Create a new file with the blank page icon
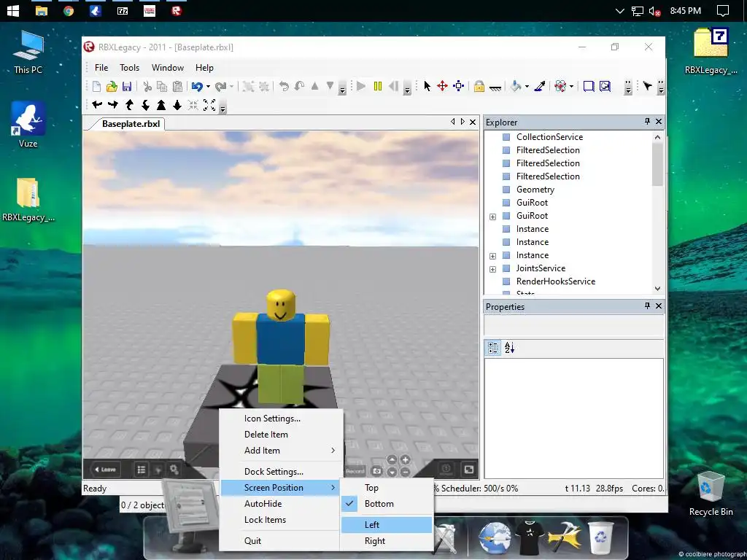 pyautogui.click(x=97, y=86)
